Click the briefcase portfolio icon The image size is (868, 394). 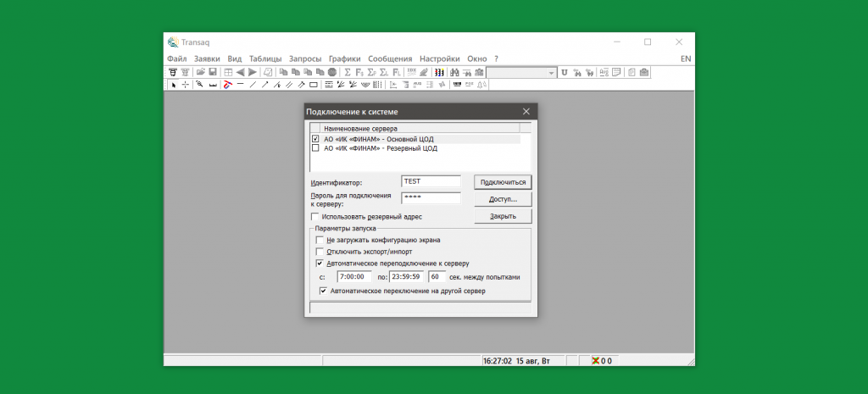pyautogui.click(x=644, y=73)
